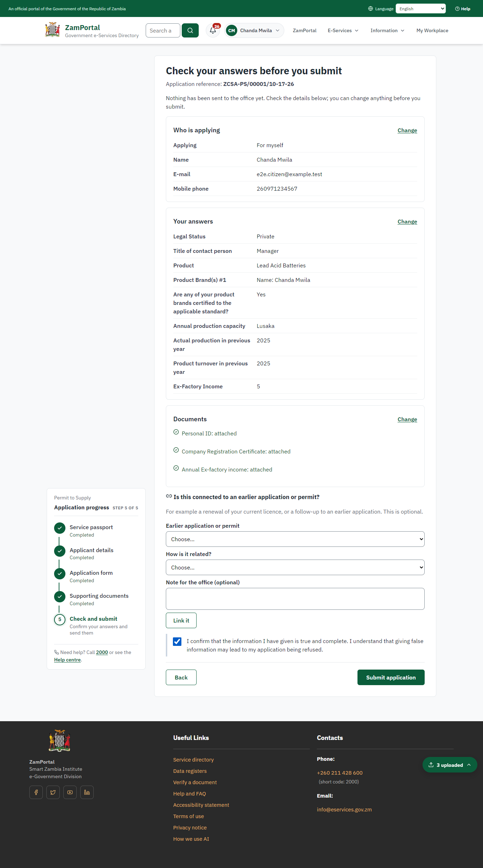The image size is (483, 868).
Task: Open How is it related dropdown
Action: [295, 567]
